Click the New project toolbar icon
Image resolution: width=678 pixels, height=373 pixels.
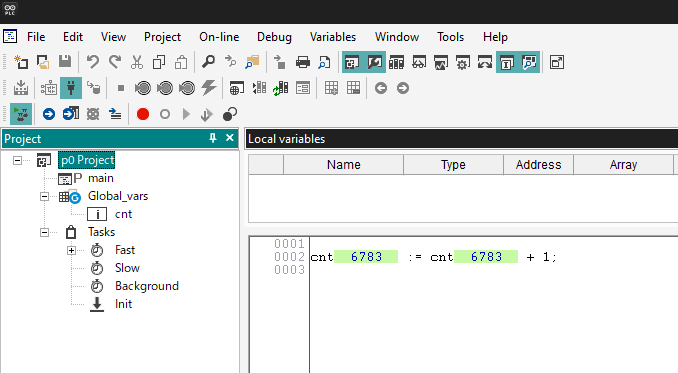coord(21,62)
